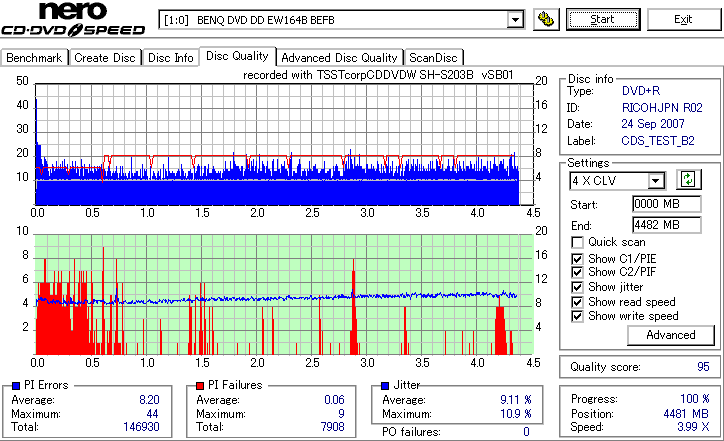Viewport: 724px width, 441px height.
Task: Switch to the Benchmark tab
Action: click(34, 58)
